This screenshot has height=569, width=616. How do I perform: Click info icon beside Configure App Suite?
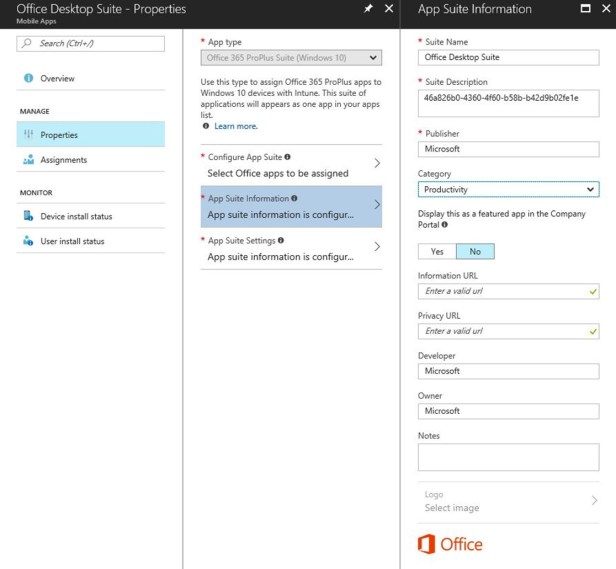coord(288,157)
